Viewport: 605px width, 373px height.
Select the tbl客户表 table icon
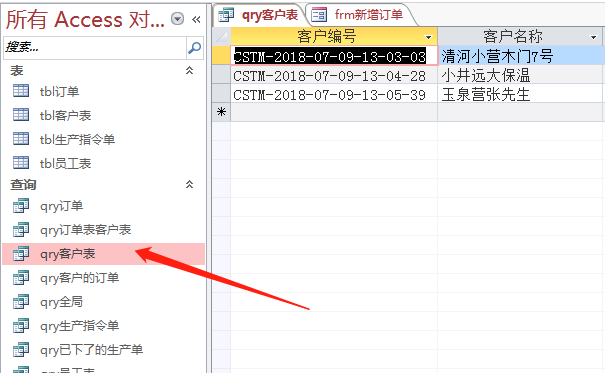click(x=21, y=115)
